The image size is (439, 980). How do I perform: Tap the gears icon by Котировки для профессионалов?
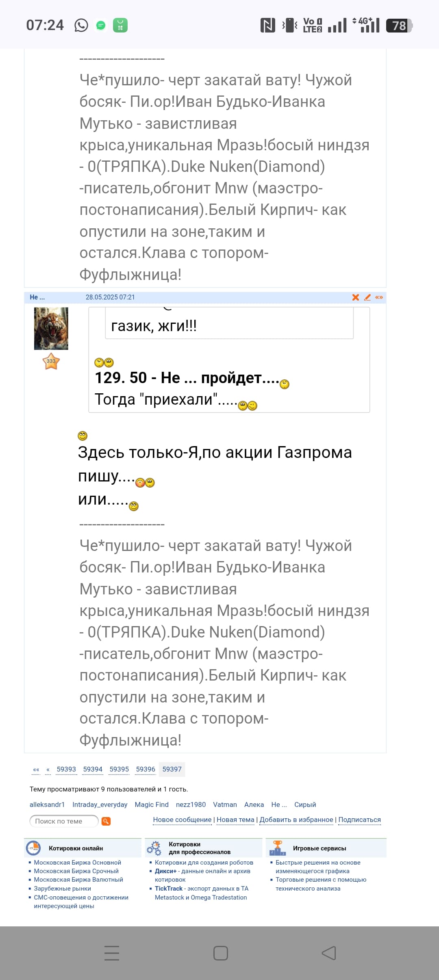click(x=154, y=848)
